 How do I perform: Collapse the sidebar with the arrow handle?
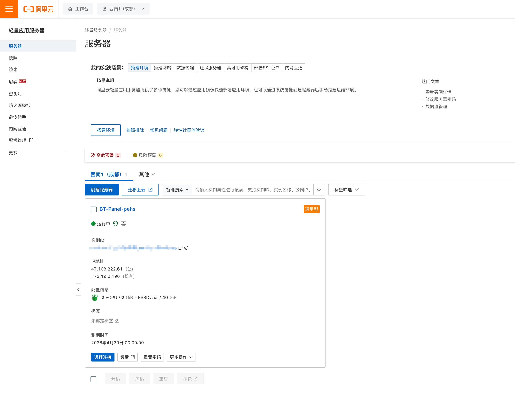(x=78, y=290)
